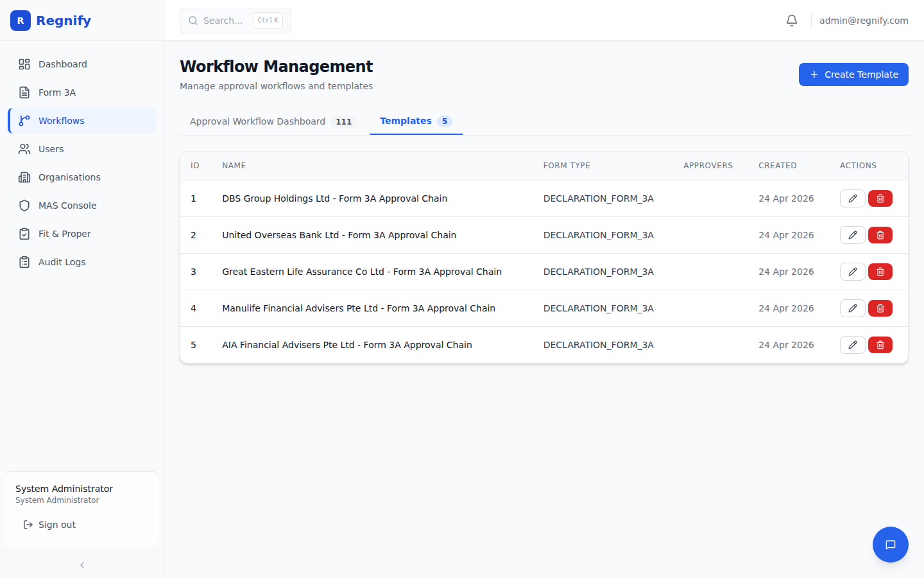Viewport: 924px width, 578px height.
Task: Click the Audit Logs list icon
Action: [24, 262]
